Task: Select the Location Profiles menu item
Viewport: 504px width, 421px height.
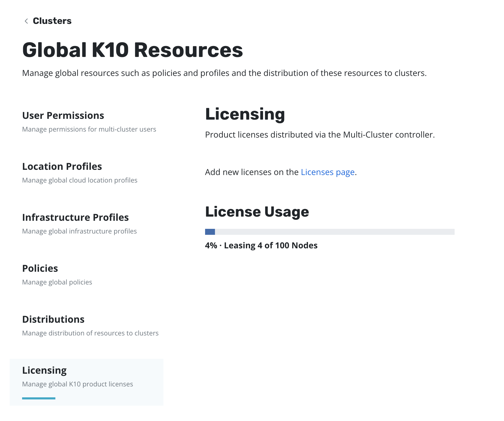Action: click(62, 166)
